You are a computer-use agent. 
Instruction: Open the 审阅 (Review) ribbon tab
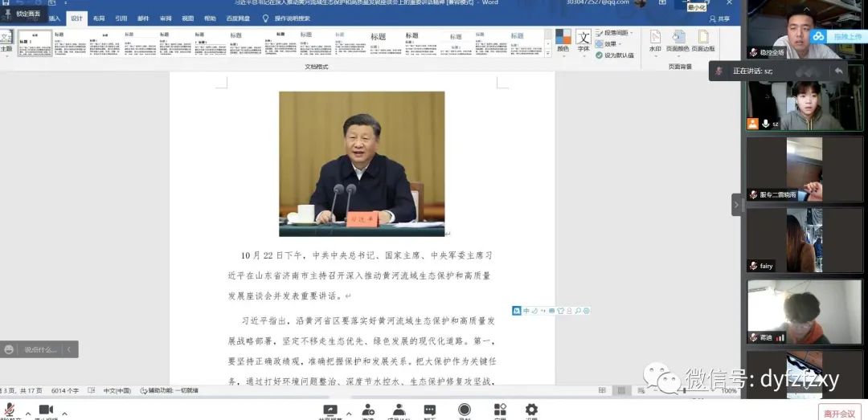[x=166, y=18]
